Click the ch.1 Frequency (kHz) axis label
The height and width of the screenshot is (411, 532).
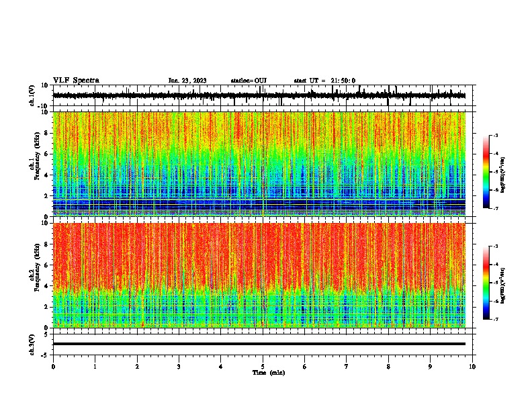click(x=35, y=156)
